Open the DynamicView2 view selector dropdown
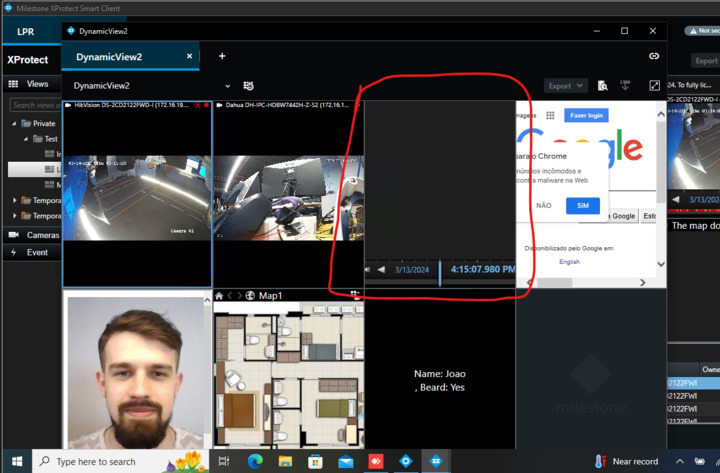This screenshot has height=473, width=720. click(227, 86)
